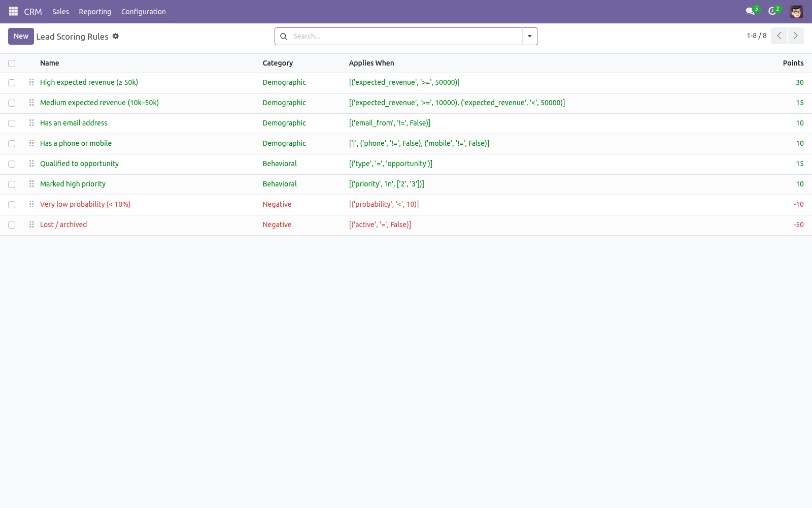Check the High expected revenue row checkbox
Viewport: 812px width, 508px height.
pyautogui.click(x=12, y=83)
